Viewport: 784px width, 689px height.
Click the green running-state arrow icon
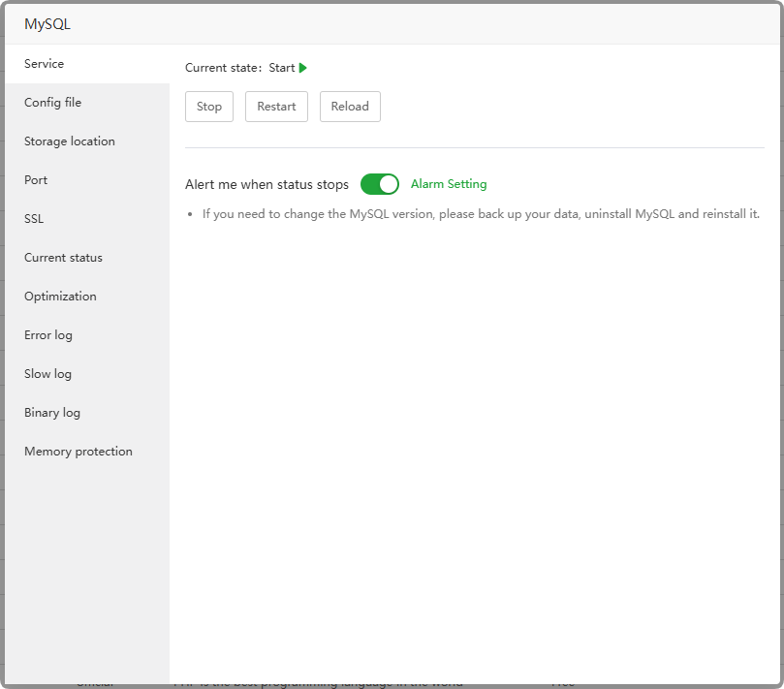303,68
